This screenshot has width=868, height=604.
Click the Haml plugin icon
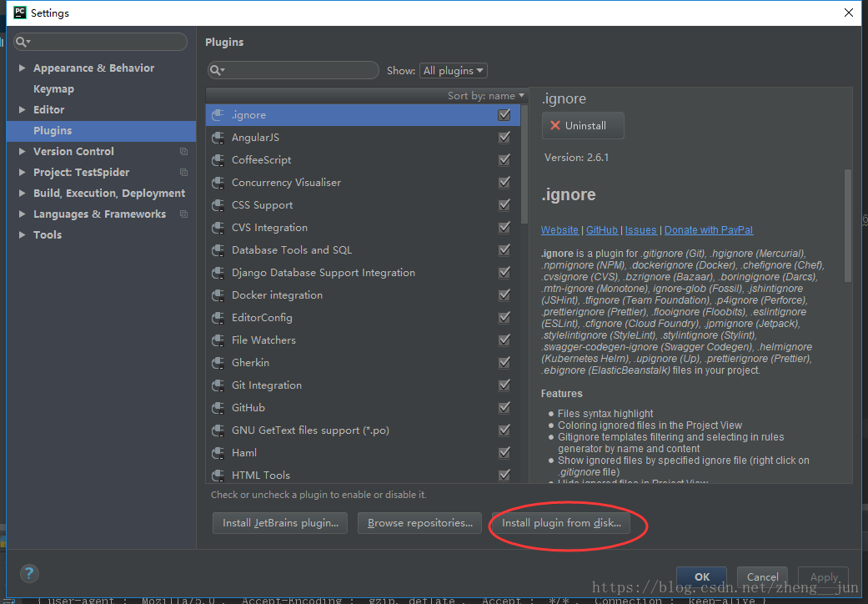(x=218, y=453)
